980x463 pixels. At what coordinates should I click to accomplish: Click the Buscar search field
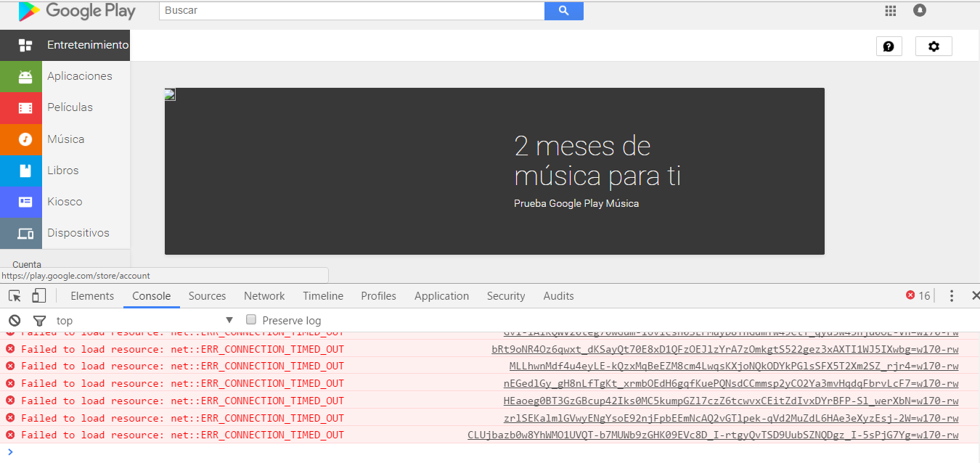(351, 11)
